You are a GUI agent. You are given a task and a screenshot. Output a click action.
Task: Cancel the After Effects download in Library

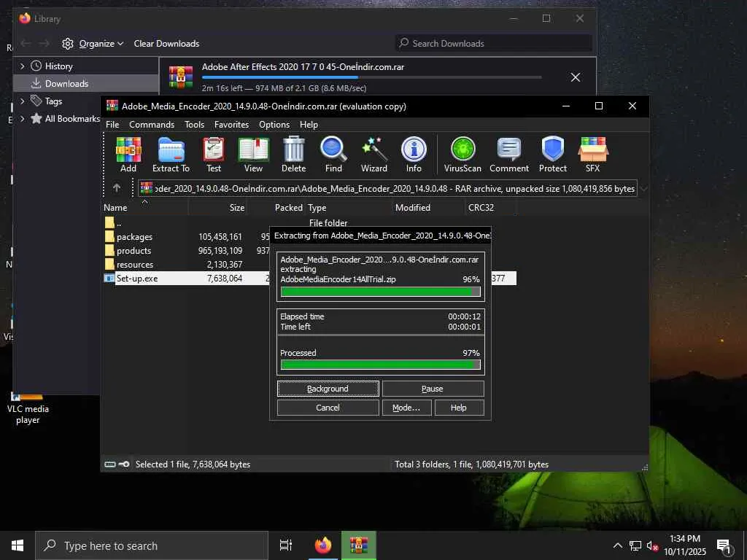[576, 77]
